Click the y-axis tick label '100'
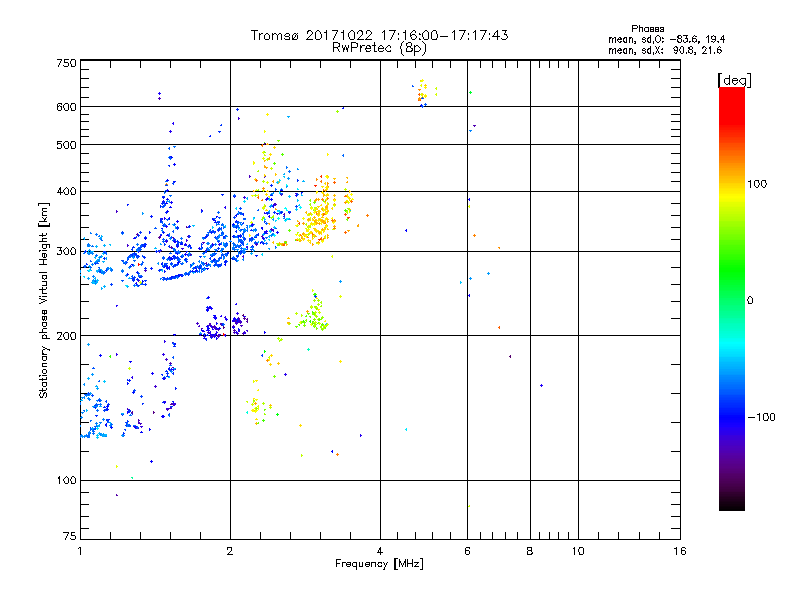Image resolution: width=800 pixels, height=600 pixels. [67, 480]
